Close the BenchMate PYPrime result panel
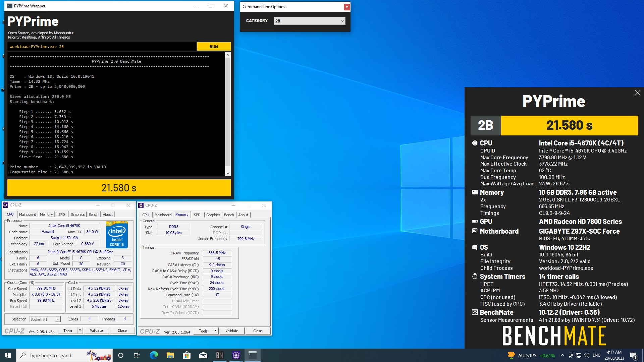Viewport: 644px width, 362px height. 638,93
